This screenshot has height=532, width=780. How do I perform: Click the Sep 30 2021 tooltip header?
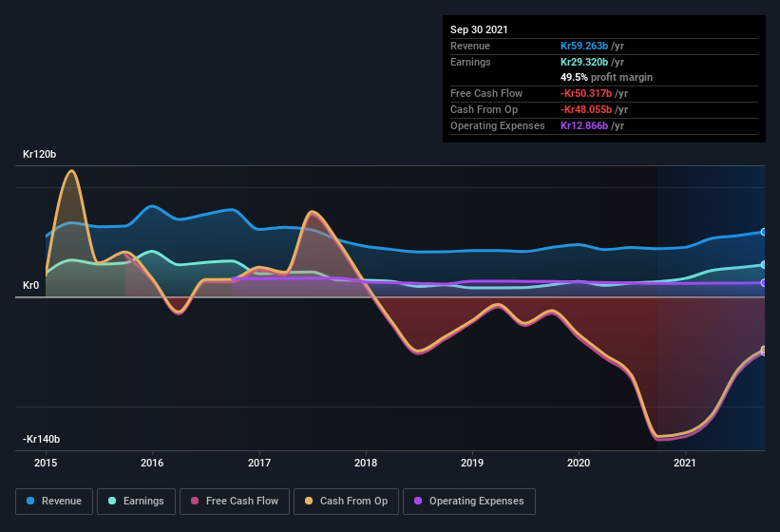pyautogui.click(x=479, y=29)
